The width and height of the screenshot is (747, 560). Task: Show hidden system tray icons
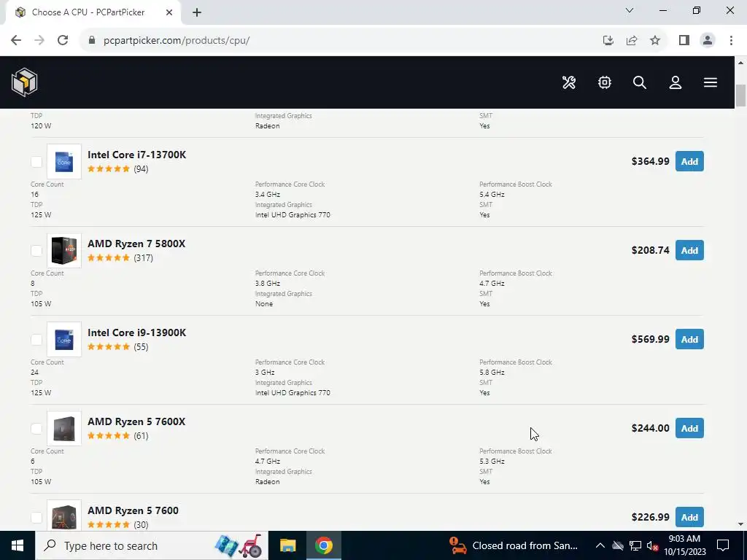click(x=600, y=545)
